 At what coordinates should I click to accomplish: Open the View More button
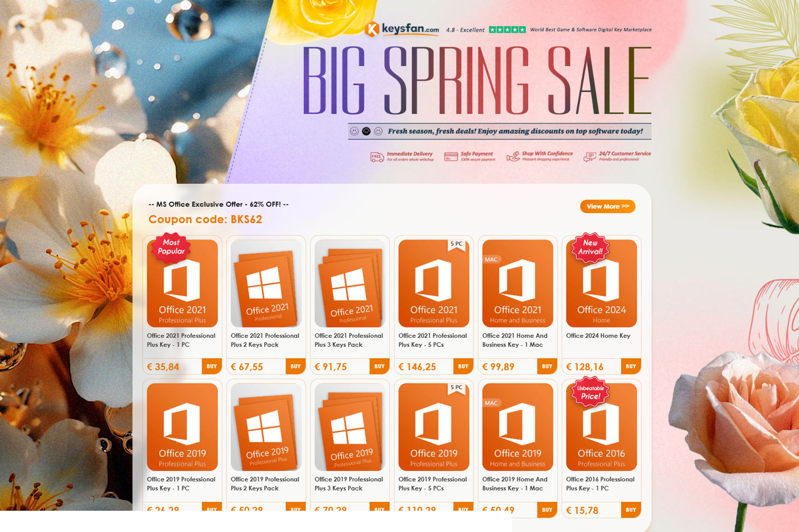[x=607, y=206]
